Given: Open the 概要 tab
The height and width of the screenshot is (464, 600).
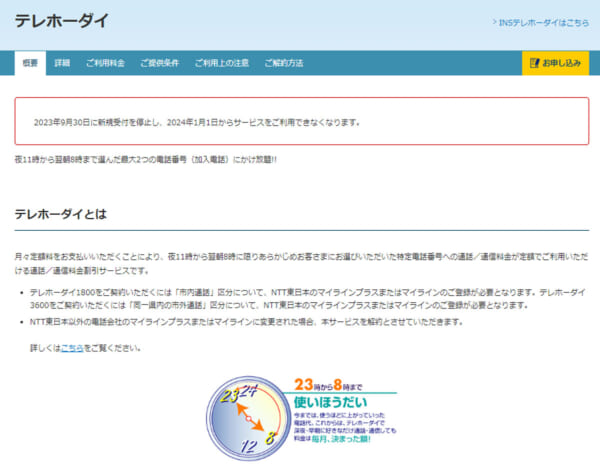Looking at the screenshot, I should [30, 63].
